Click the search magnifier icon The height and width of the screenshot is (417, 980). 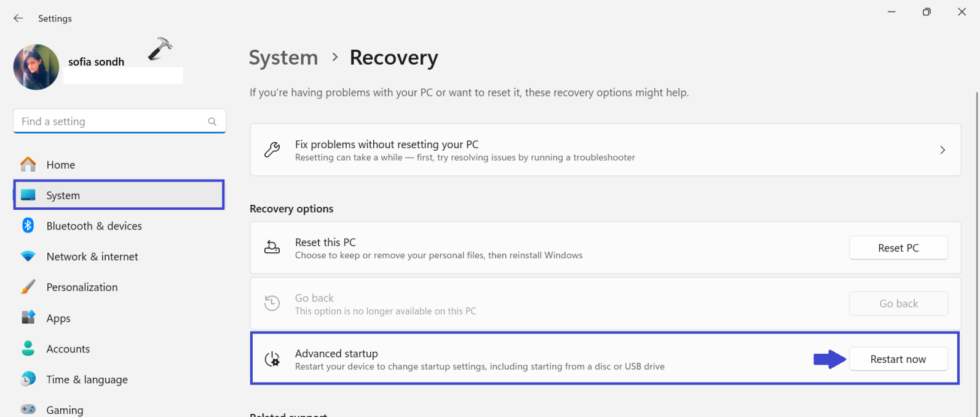tap(212, 122)
